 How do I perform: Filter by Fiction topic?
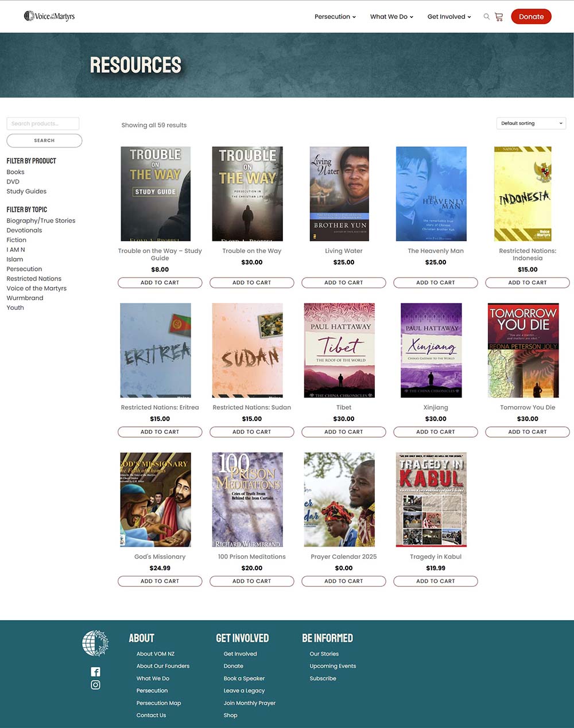coord(16,240)
